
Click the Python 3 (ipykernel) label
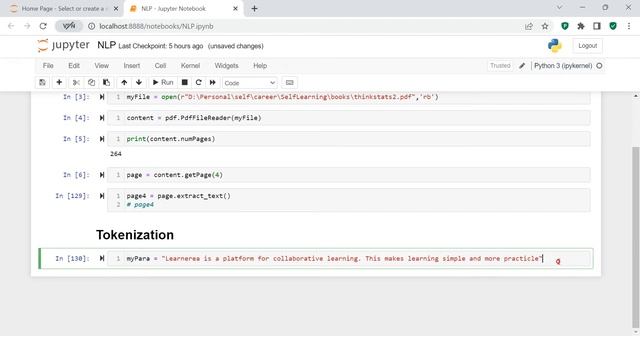pos(563,66)
